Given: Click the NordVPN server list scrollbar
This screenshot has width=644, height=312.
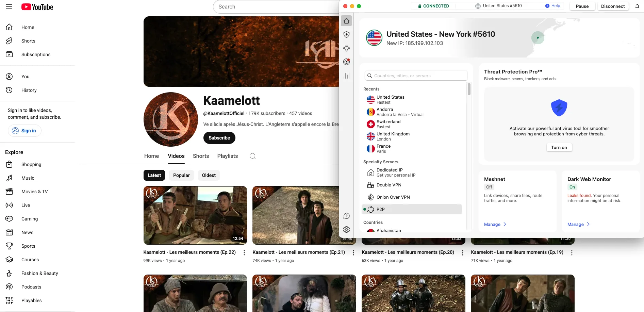Looking at the screenshot, I should point(469,89).
